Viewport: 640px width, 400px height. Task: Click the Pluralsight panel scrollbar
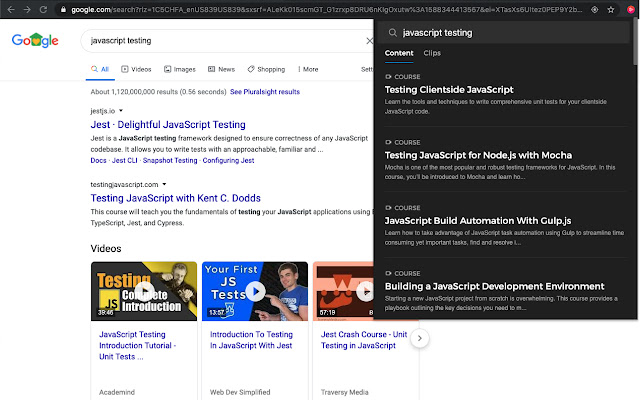point(635,42)
